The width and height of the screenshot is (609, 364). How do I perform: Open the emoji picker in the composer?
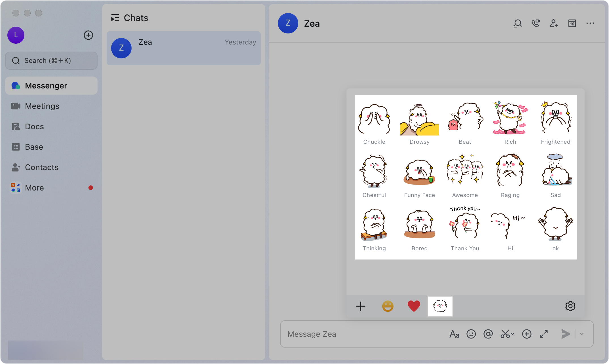point(471,334)
